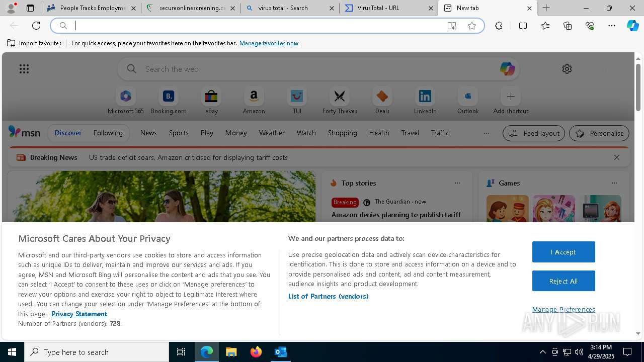Click the Personalise button

click(599, 133)
